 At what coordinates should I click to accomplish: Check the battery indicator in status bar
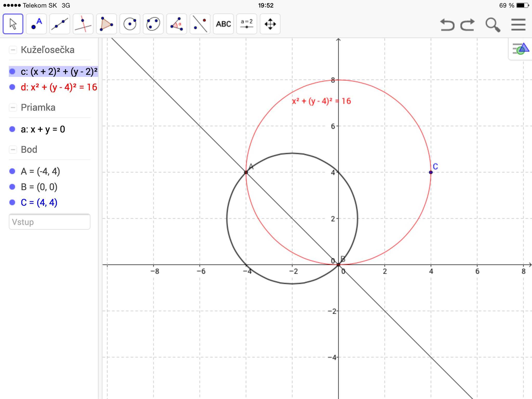(522, 5)
